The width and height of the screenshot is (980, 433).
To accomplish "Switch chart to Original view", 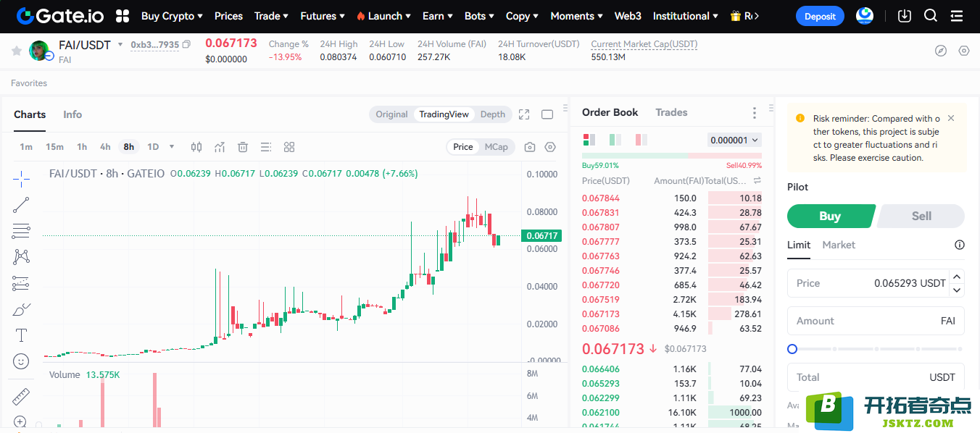I will tap(391, 114).
